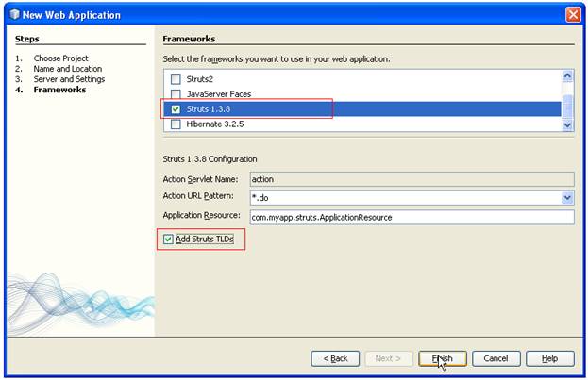Click the disabled Next button
This screenshot has height=380, width=588.
[x=389, y=358]
